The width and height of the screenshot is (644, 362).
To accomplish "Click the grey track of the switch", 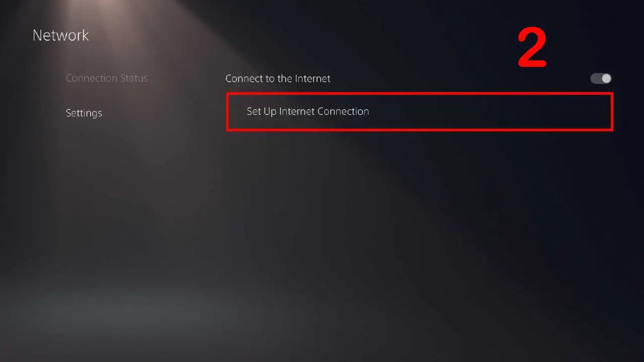I will [x=596, y=78].
